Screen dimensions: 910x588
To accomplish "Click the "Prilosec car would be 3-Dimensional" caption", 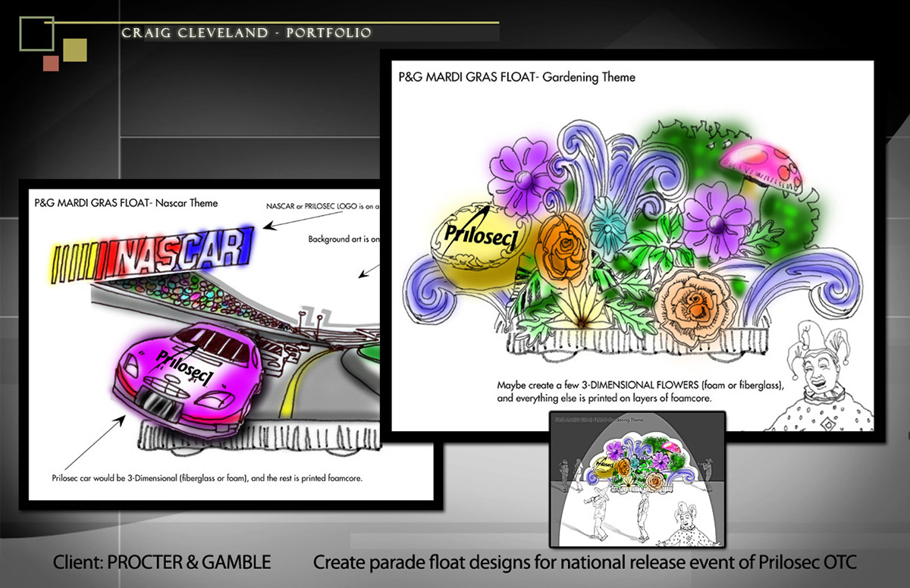I will click(209, 478).
